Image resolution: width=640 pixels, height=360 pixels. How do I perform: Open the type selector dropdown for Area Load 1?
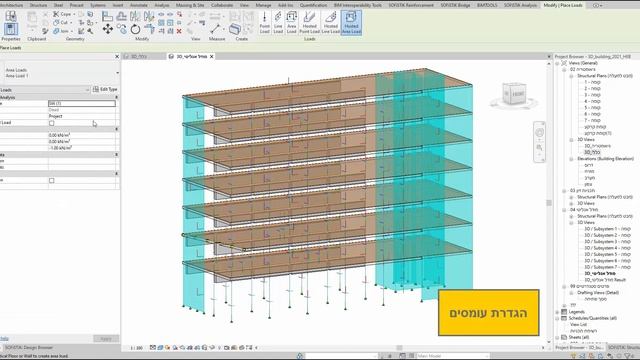(x=118, y=73)
